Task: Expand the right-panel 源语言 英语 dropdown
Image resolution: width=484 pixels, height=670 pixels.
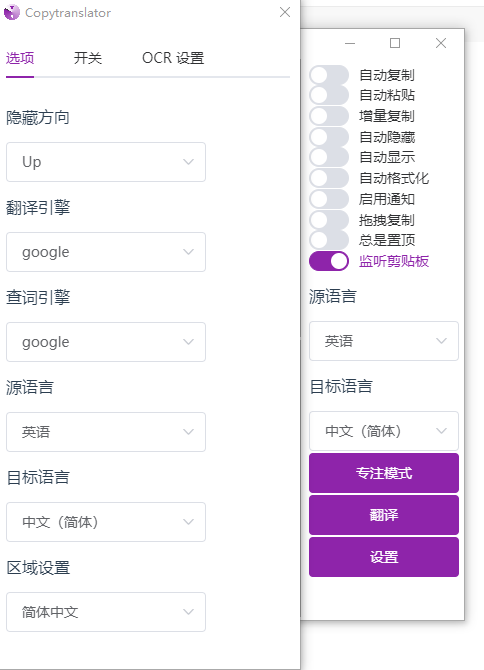Action: click(384, 341)
